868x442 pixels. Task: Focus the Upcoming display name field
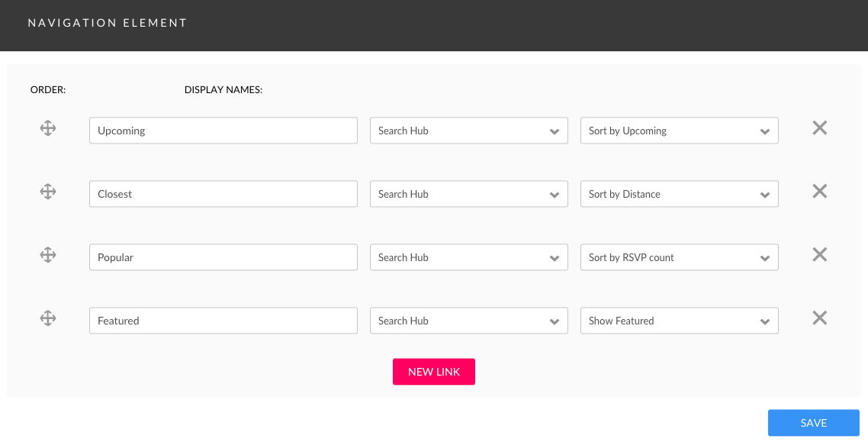click(223, 131)
